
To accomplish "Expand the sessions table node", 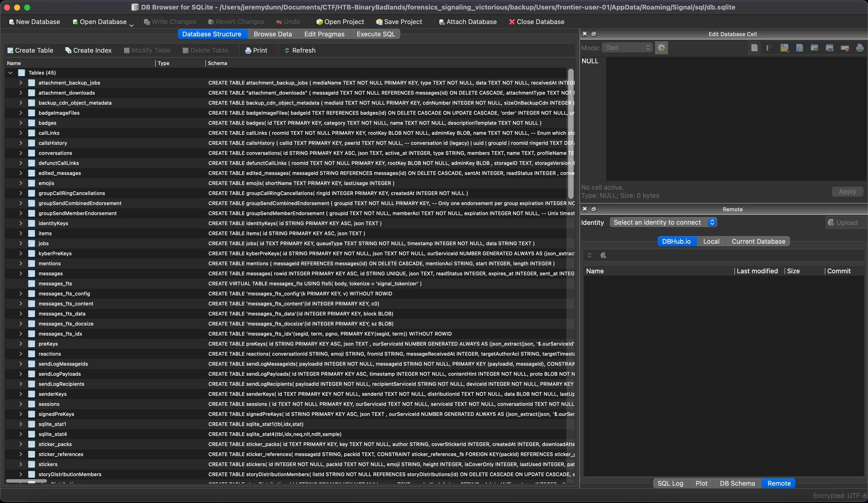I will click(x=21, y=404).
